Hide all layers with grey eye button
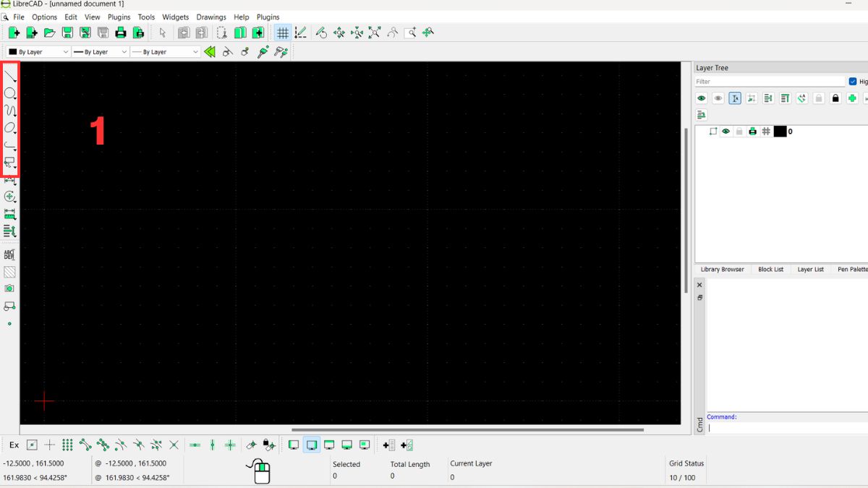The image size is (868, 488). pos(718,98)
